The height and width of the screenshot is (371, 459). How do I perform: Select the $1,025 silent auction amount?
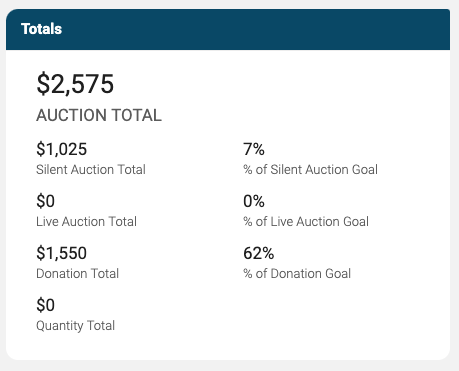point(62,149)
